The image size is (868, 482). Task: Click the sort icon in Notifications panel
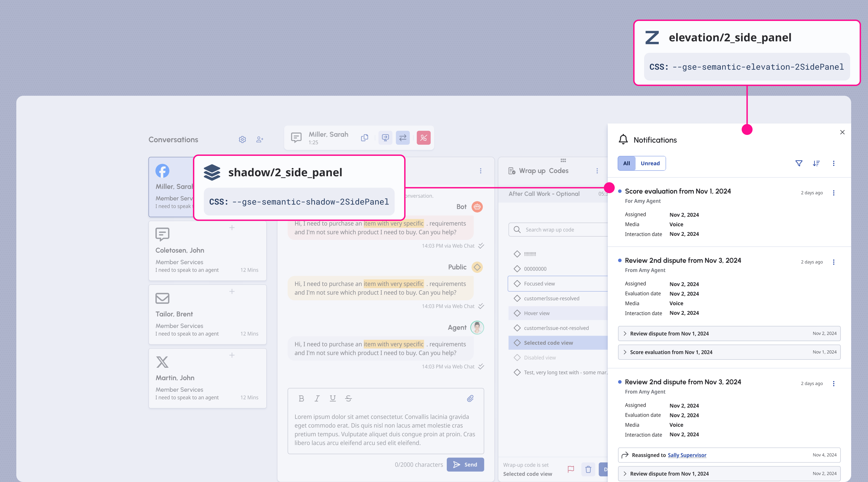[x=816, y=163]
